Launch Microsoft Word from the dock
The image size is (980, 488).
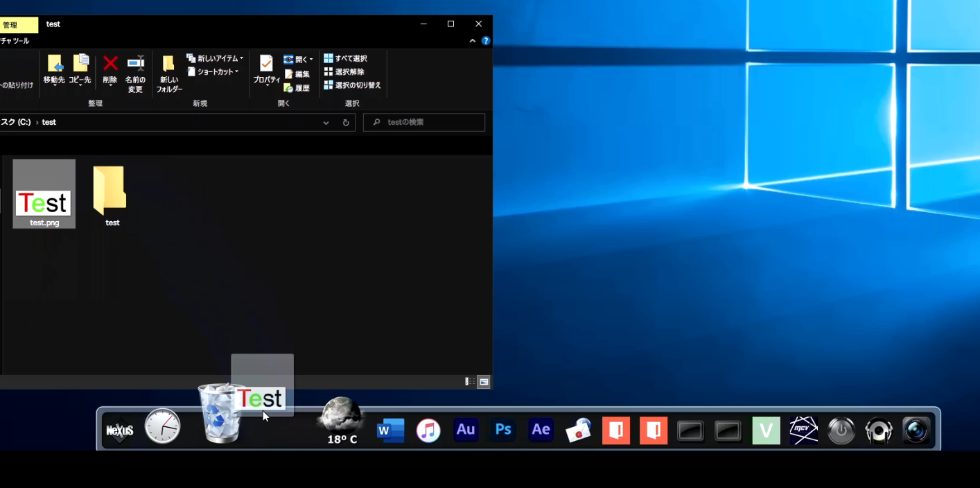pyautogui.click(x=390, y=430)
